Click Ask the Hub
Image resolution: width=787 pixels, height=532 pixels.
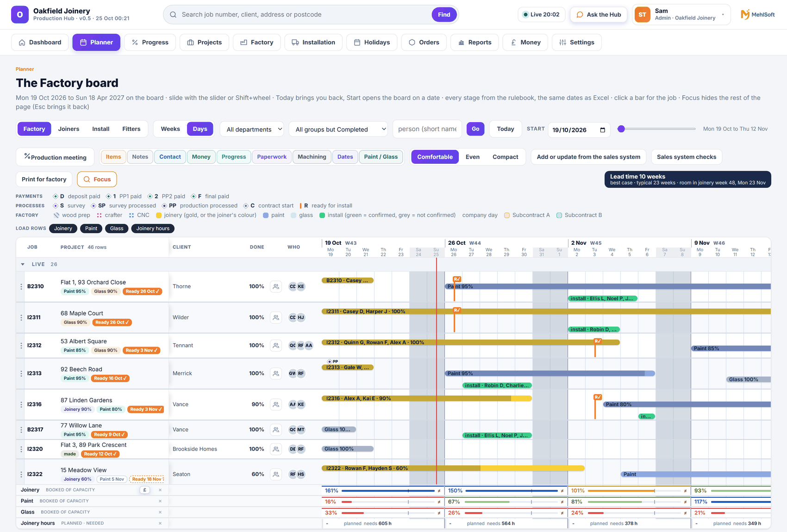coord(599,15)
